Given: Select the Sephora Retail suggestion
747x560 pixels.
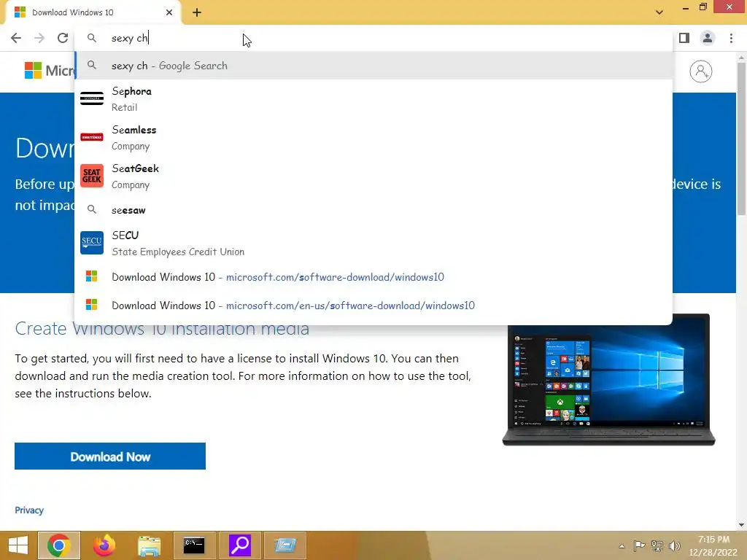Looking at the screenshot, I should point(373,98).
